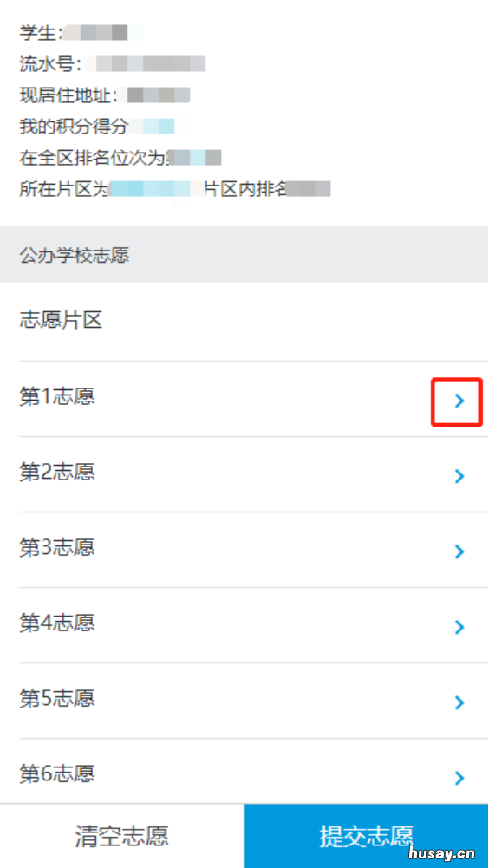Image resolution: width=488 pixels, height=868 pixels.
Task: Select the 第5志愿 text label
Action: 57,698
